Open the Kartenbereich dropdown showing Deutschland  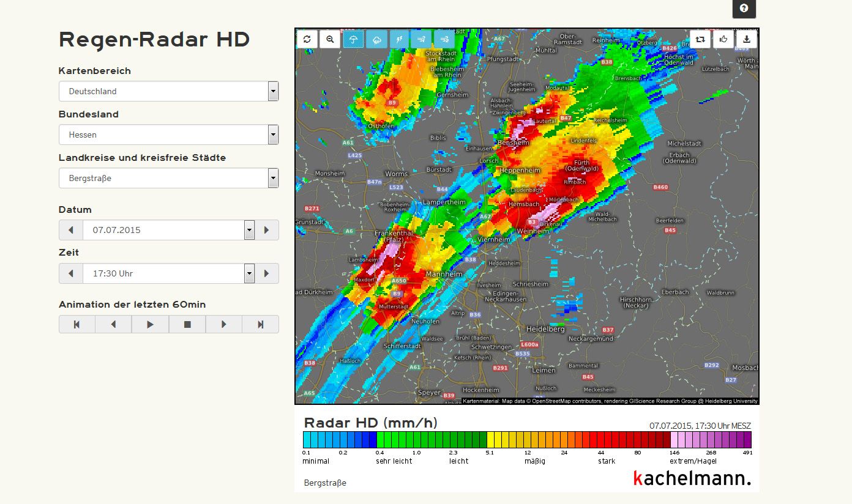click(x=169, y=91)
